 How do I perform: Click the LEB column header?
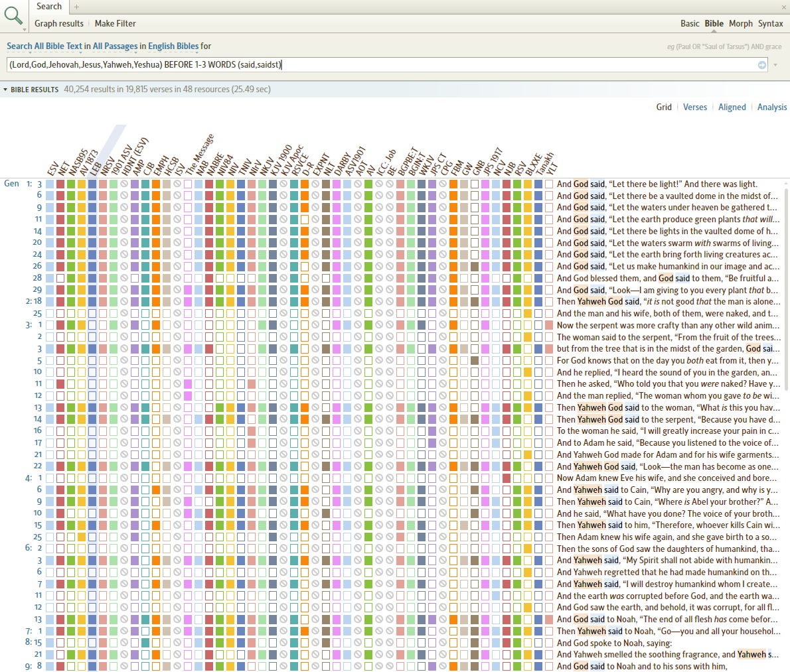[96, 168]
